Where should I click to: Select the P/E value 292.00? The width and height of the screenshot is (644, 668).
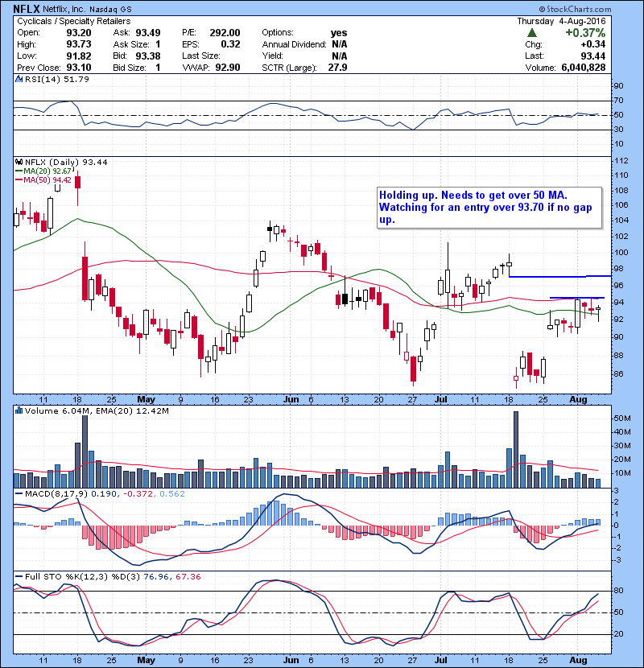[225, 33]
